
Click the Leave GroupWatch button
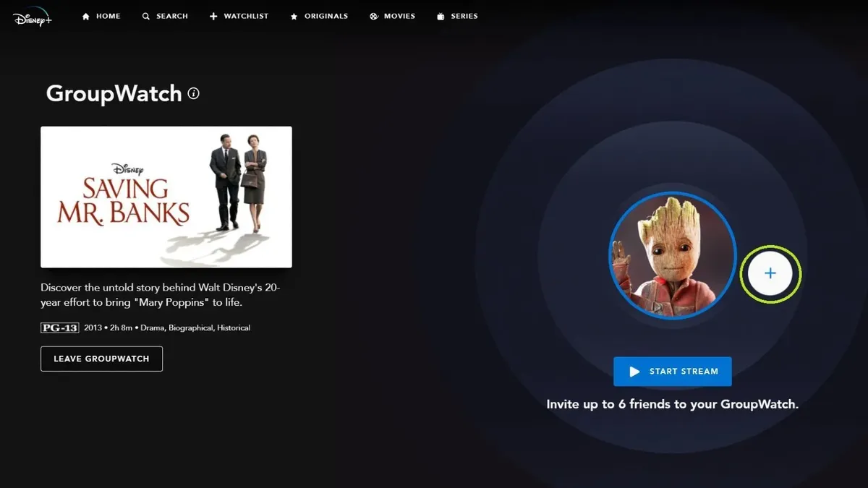[101, 358]
